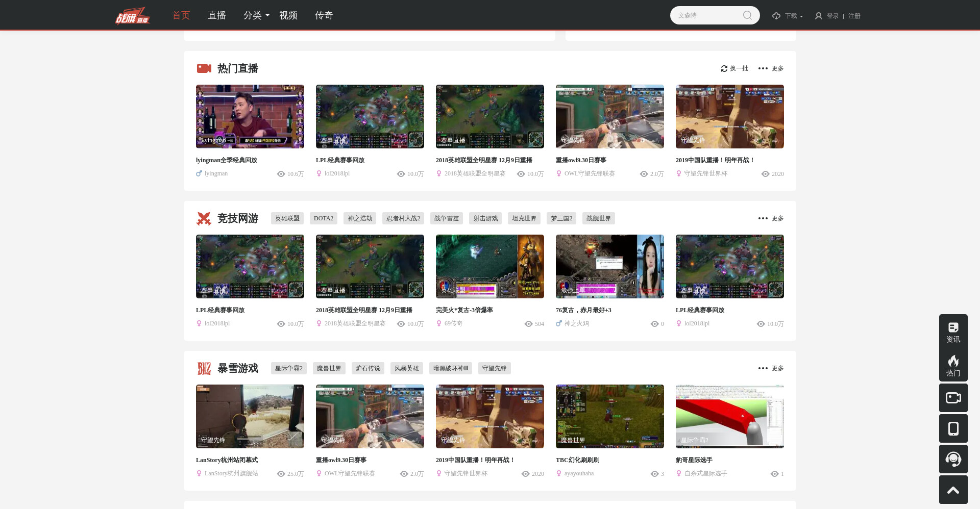Click gender icon beside lyingman streamer name

(199, 173)
